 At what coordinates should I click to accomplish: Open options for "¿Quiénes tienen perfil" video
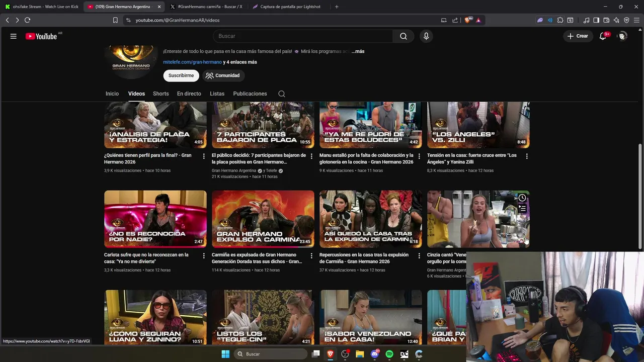click(x=204, y=156)
